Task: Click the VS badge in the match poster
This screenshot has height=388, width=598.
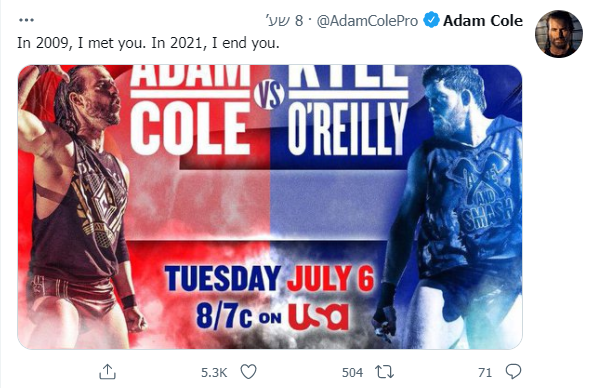Action: coord(269,94)
